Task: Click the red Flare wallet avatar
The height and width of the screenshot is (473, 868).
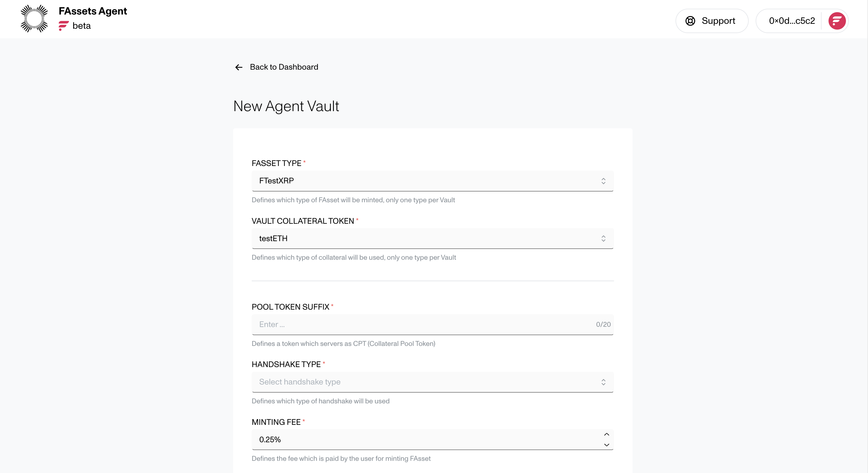Action: pos(837,21)
